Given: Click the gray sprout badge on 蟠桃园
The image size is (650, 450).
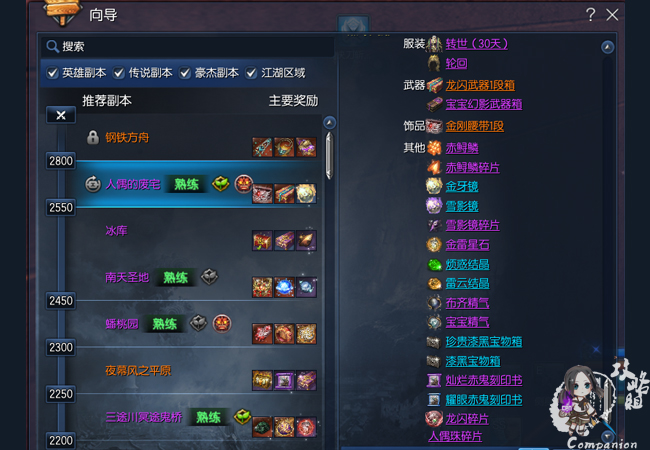Looking at the screenshot, I should pos(198,323).
